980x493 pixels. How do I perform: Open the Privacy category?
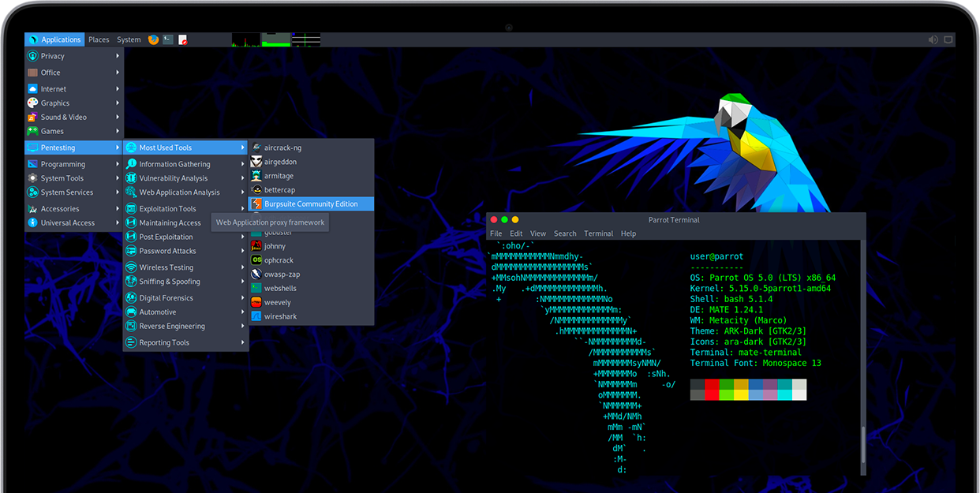74,56
